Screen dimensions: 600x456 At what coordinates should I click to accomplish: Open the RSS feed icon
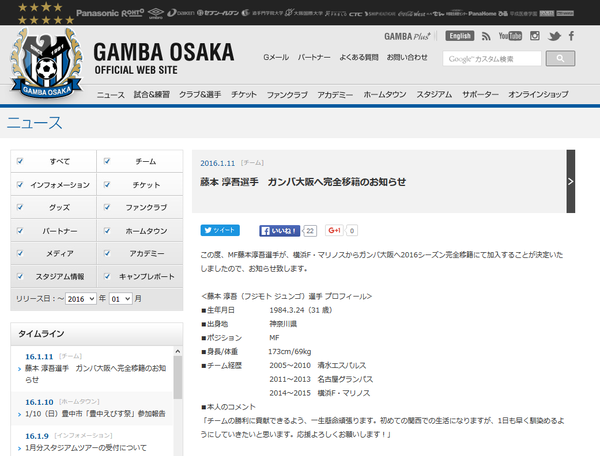486,36
